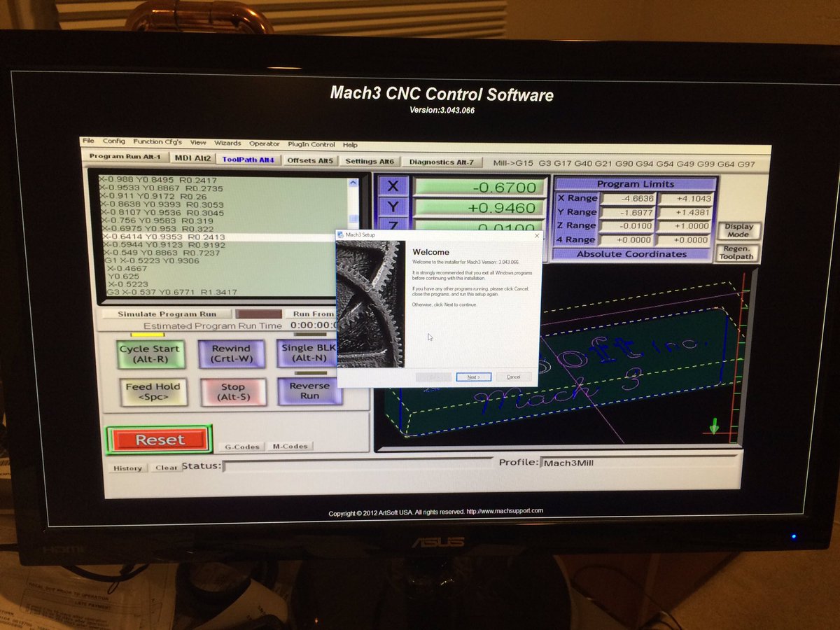840x630 pixels.
Task: Switch to the Offsets Alt5 tab
Action: pos(310,160)
